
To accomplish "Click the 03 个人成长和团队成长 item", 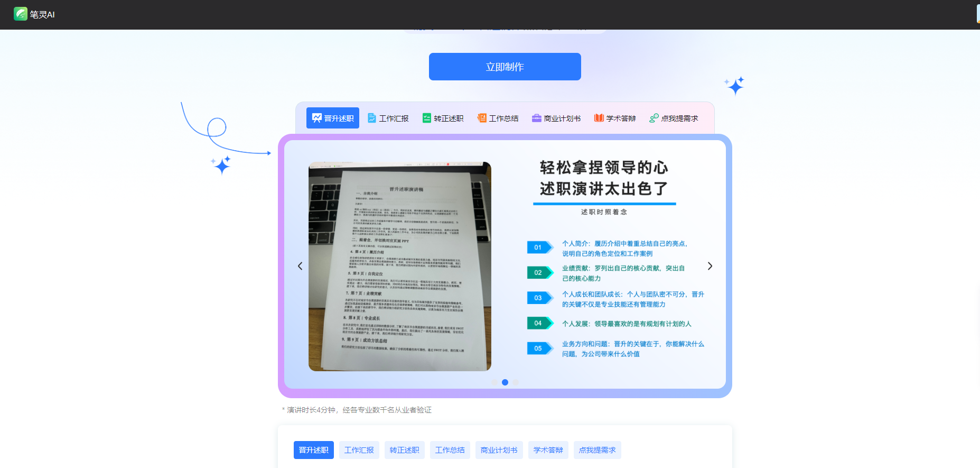I will (616, 299).
